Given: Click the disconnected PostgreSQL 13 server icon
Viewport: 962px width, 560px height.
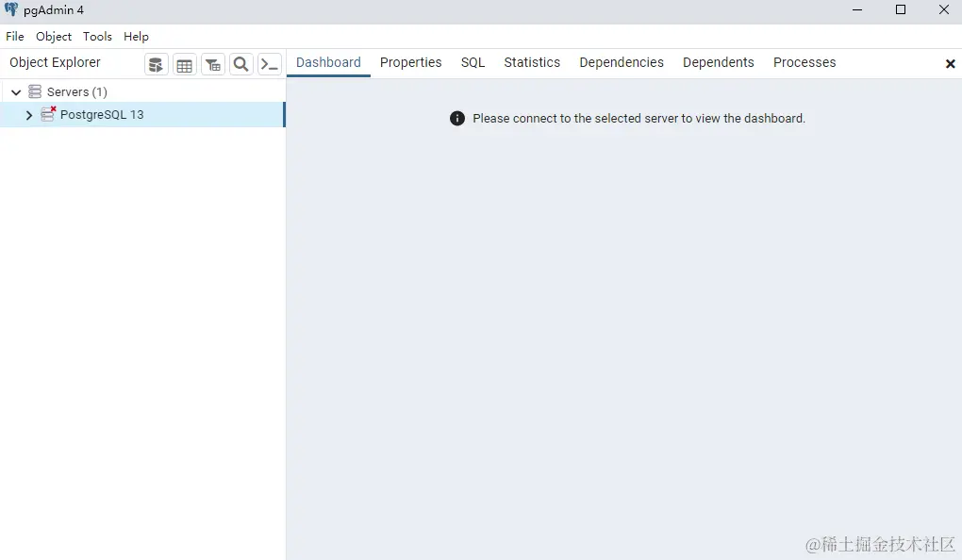Looking at the screenshot, I should click(x=48, y=114).
